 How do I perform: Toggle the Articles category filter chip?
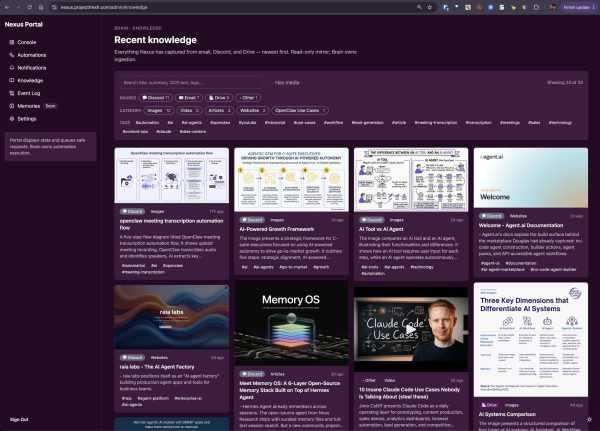(x=219, y=110)
